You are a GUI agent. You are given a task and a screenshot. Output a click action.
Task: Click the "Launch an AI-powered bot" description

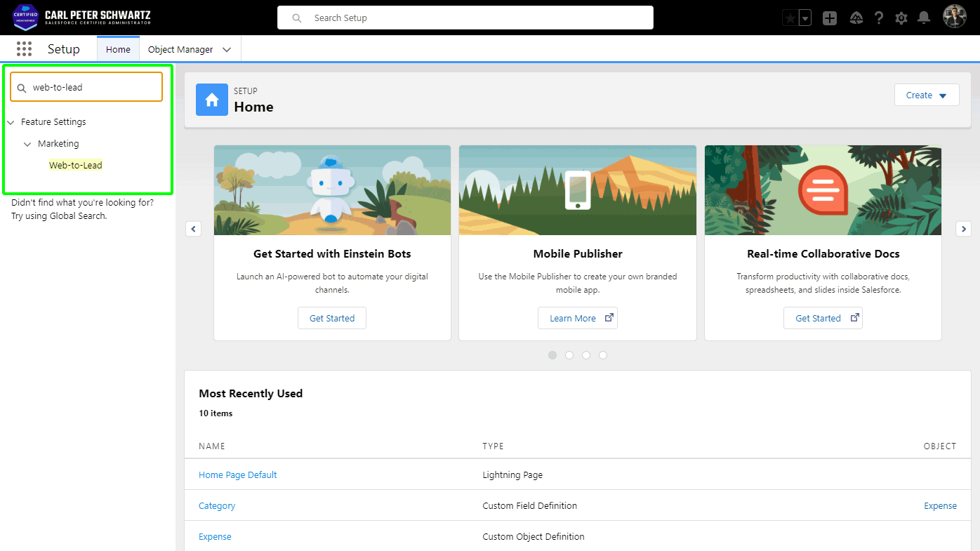pos(332,283)
